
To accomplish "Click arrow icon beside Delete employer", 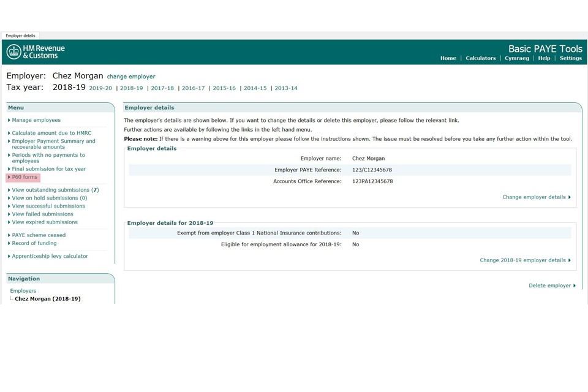I will point(574,286).
